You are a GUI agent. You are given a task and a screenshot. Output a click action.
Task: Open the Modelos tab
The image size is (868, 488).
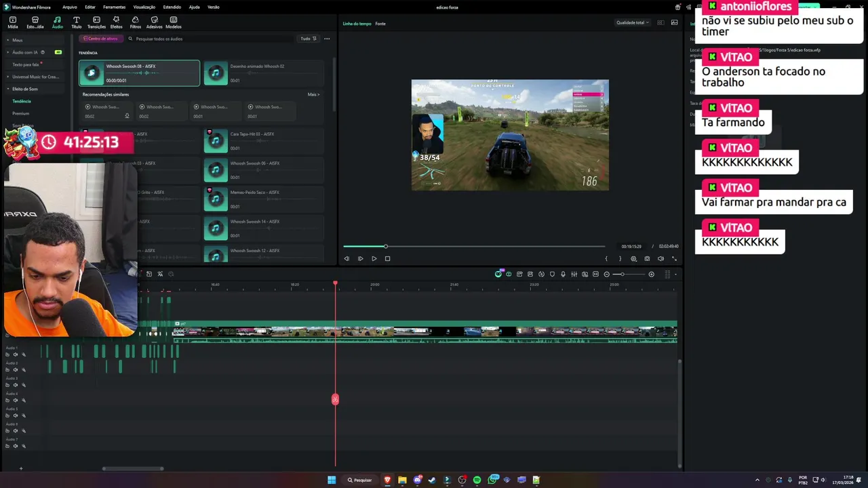(174, 22)
